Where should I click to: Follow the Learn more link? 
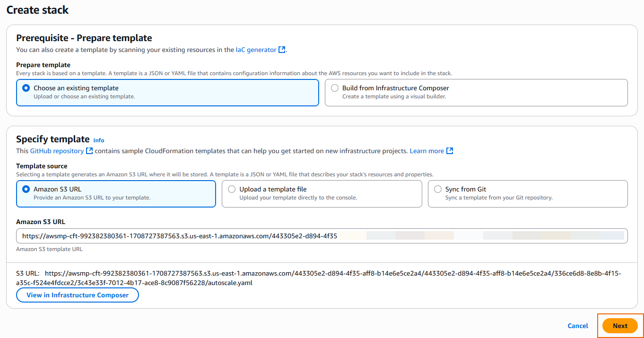426,151
